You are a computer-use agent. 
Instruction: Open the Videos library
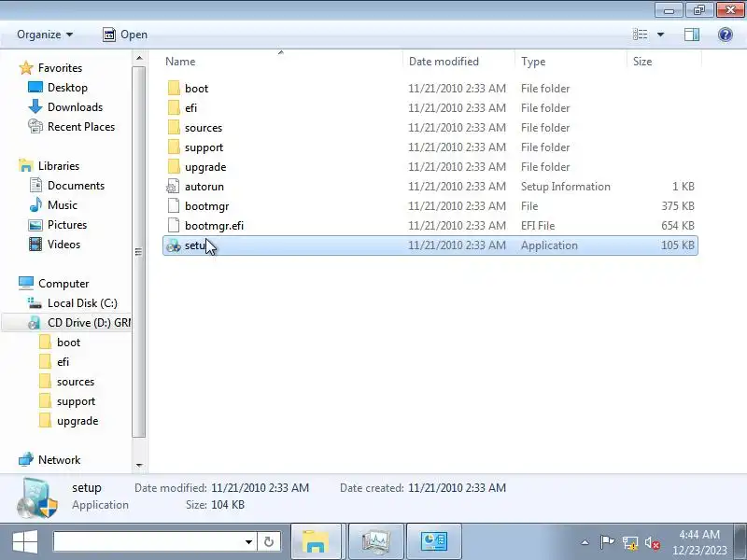(54, 245)
